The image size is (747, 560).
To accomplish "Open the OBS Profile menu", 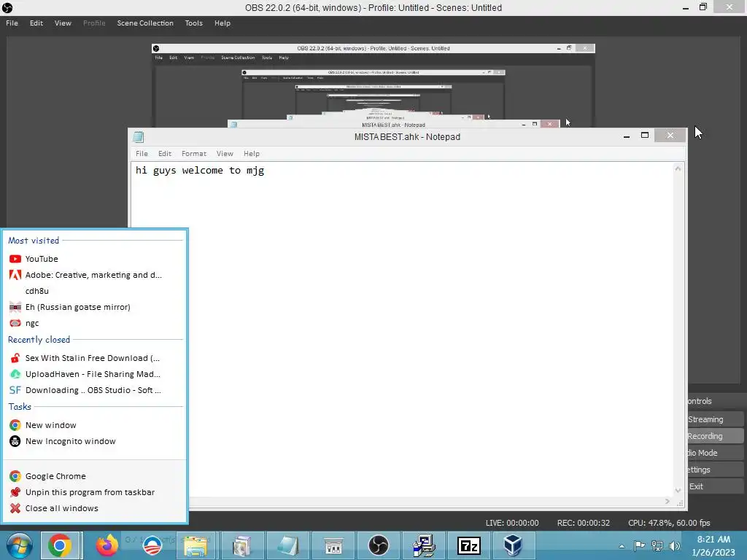I will tap(94, 23).
